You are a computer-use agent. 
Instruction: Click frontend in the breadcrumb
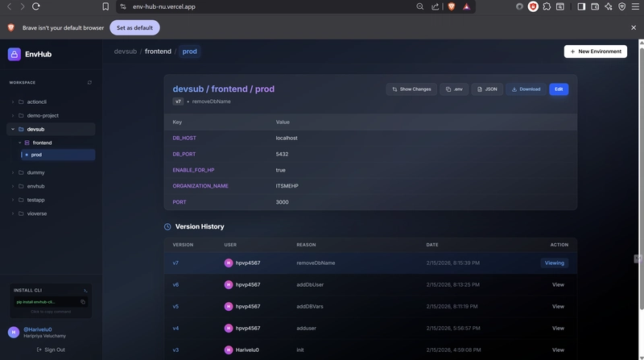click(158, 52)
